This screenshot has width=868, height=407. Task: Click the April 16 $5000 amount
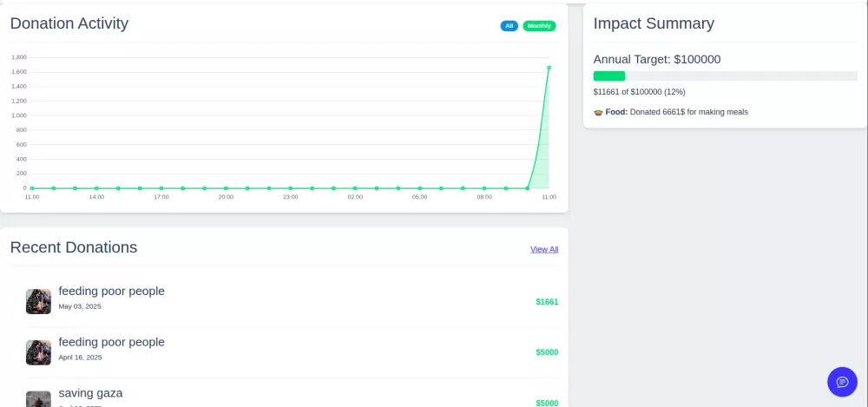547,352
